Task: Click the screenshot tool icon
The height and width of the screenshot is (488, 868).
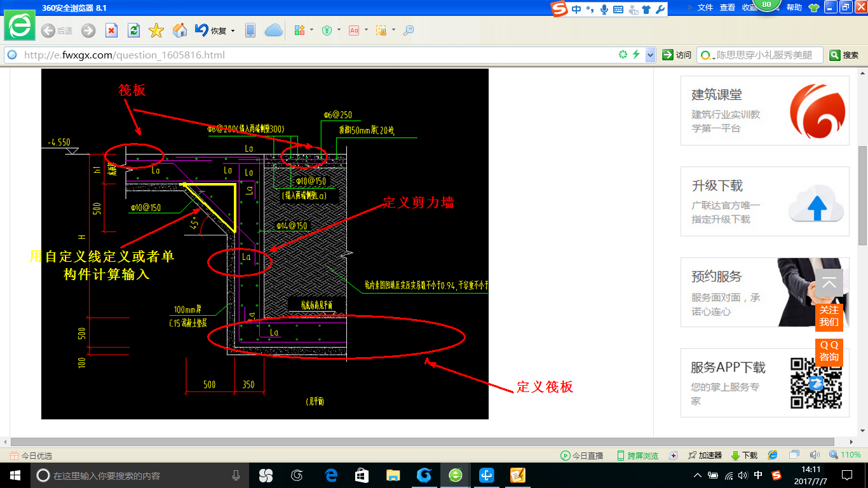Action: click(x=381, y=30)
